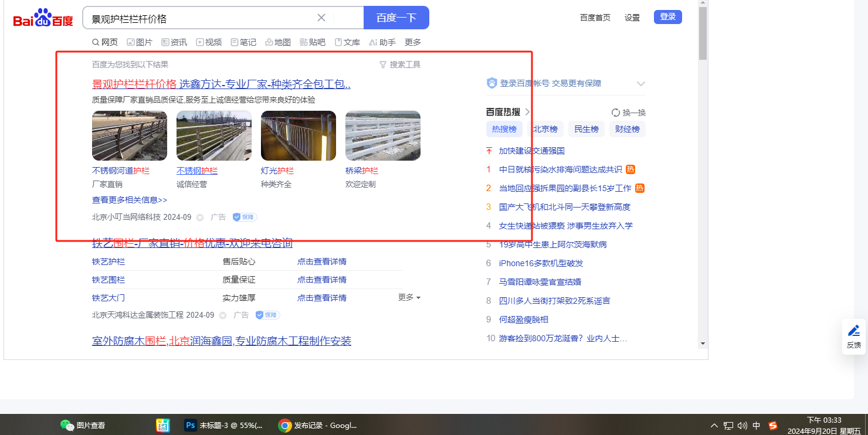This screenshot has height=435, width=868.
Task: Open the 景观护栏栏杆价格 洗鑫方达 result title
Action: point(222,84)
